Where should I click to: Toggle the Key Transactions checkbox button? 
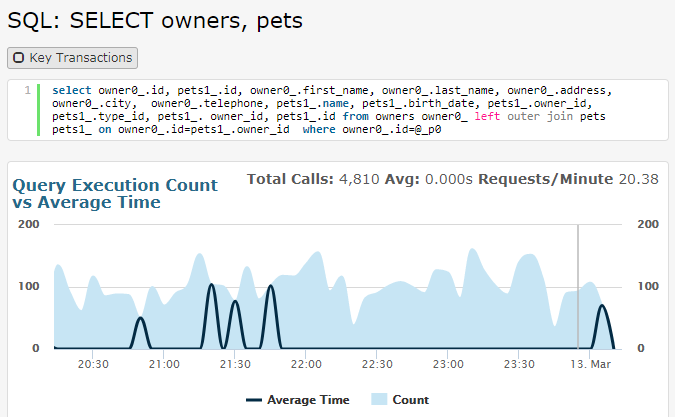(72, 58)
